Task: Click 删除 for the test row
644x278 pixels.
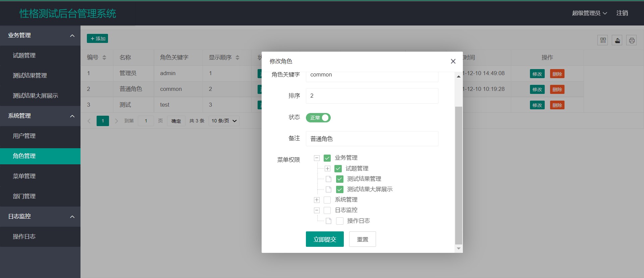Action: pos(557,105)
